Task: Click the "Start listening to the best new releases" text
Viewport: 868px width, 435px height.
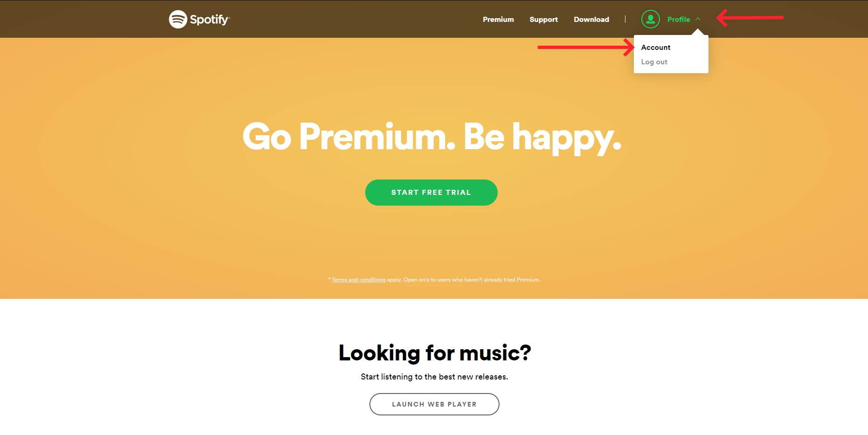Action: pyautogui.click(x=434, y=377)
